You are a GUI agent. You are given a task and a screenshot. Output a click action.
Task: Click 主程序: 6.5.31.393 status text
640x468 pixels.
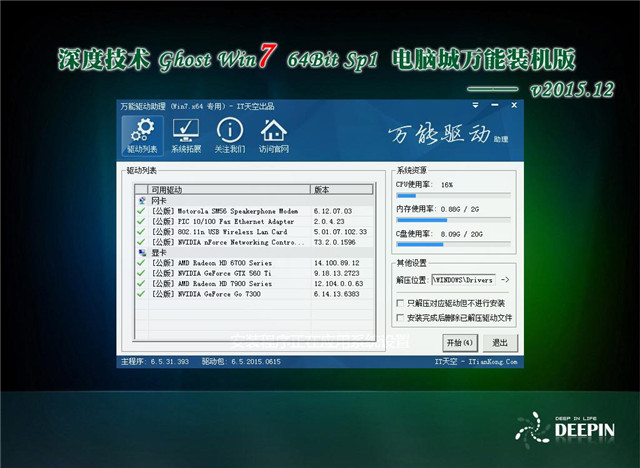tap(155, 362)
